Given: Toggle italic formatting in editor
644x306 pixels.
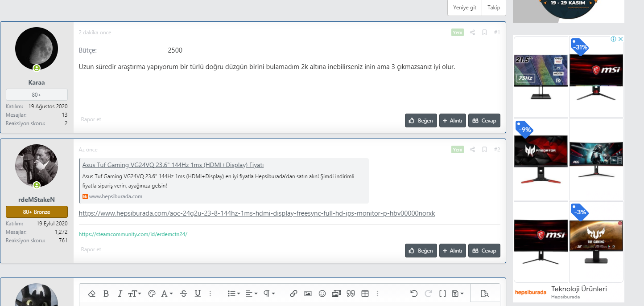Looking at the screenshot, I should [x=120, y=294].
